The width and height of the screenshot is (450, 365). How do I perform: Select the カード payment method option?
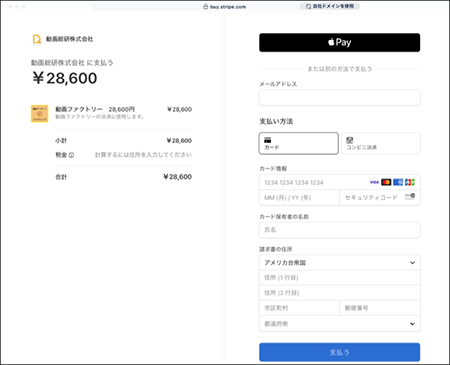pos(299,143)
